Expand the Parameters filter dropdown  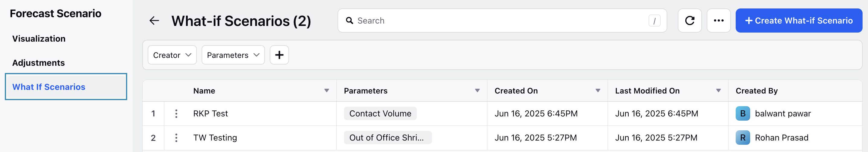click(x=233, y=55)
